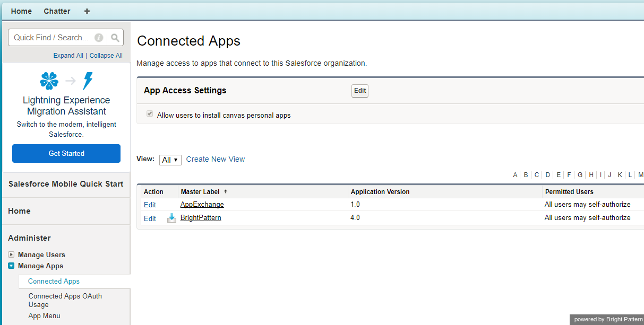644x325 pixels.
Task: Click Edit for the BrightPattern row
Action: tap(150, 218)
